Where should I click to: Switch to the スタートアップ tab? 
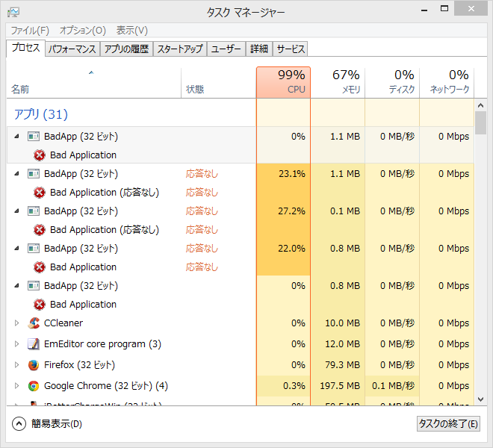(x=180, y=49)
